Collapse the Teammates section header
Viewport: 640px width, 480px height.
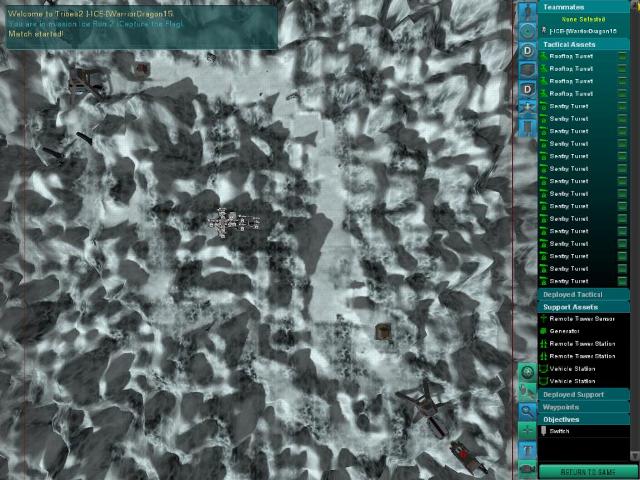[584, 7]
